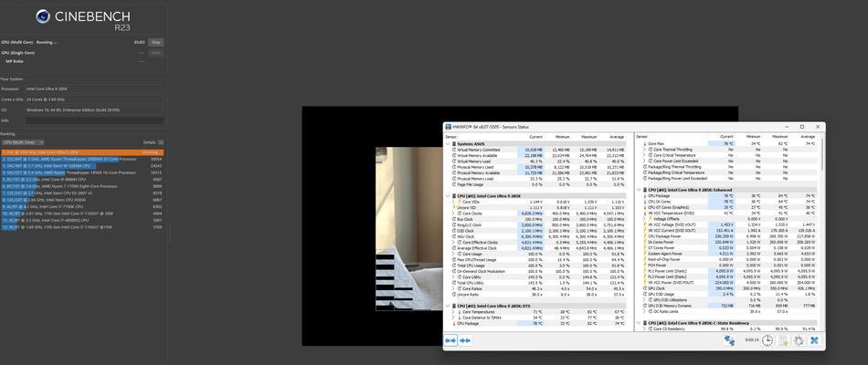868x365 pixels.
Task: Expand the Core Temperatures row
Action: [x=453, y=312]
